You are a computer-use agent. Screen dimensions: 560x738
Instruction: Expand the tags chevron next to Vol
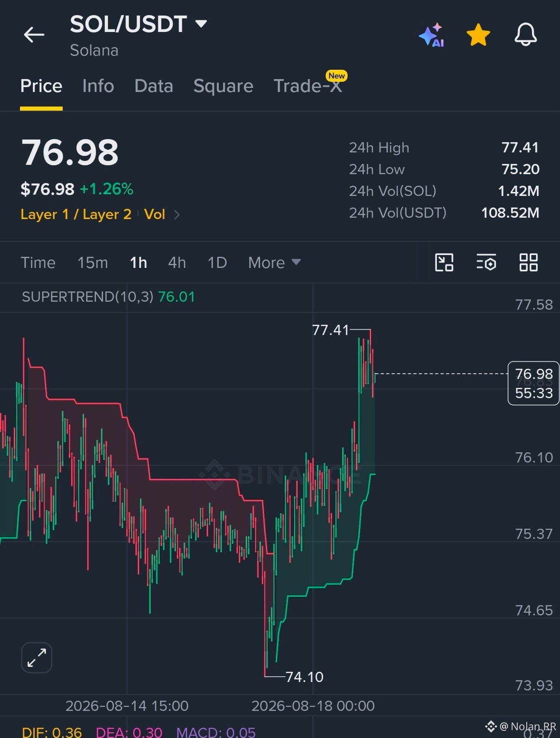[x=177, y=215]
